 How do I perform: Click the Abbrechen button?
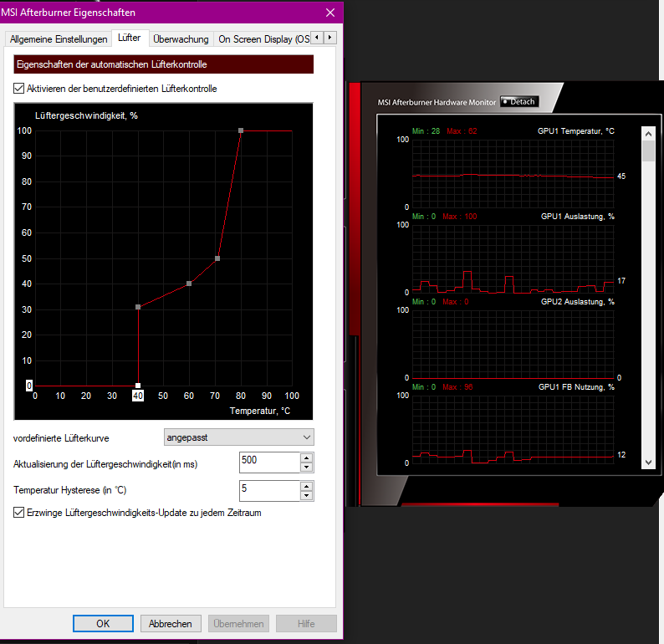point(171,623)
